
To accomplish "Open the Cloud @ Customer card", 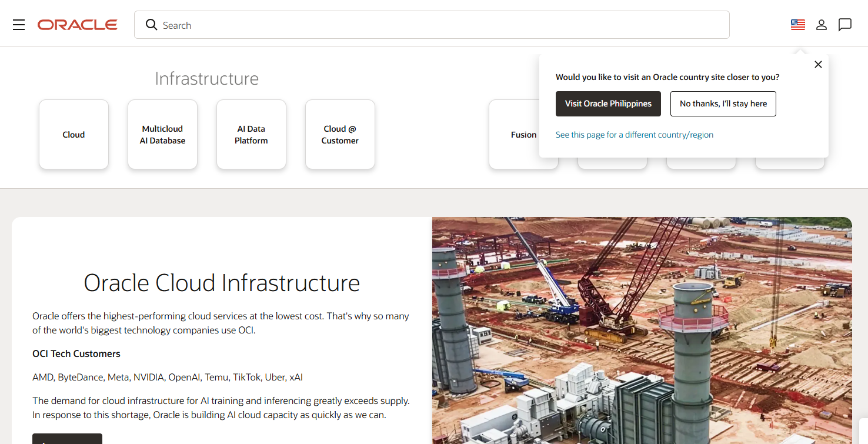I will [x=340, y=135].
